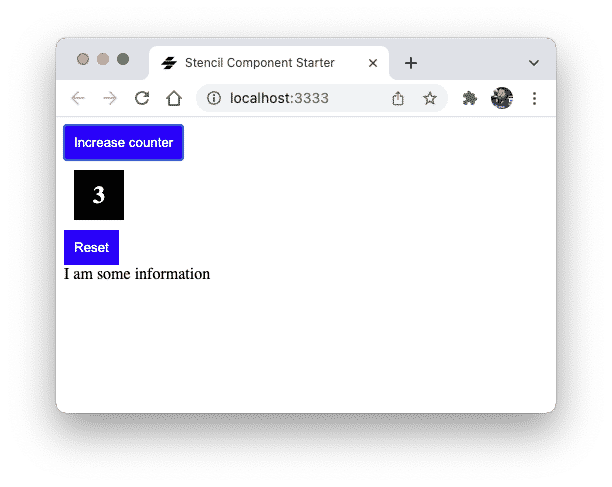Open a new tab with plus button
The image size is (612, 487).
click(411, 63)
